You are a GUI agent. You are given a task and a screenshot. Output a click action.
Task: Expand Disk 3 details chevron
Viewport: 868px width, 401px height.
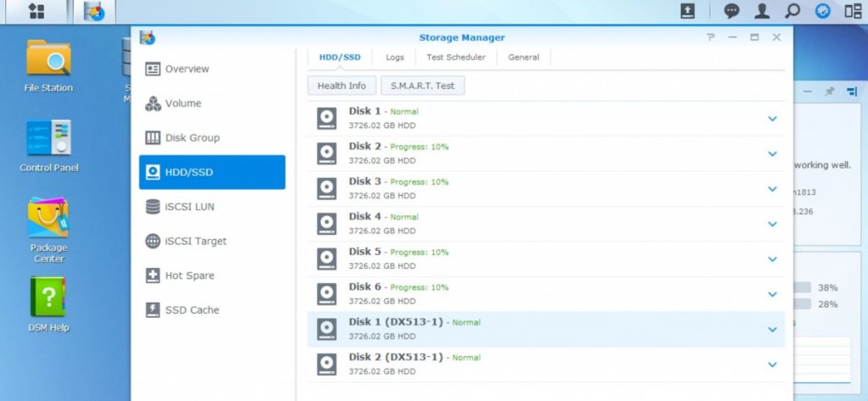coord(772,189)
